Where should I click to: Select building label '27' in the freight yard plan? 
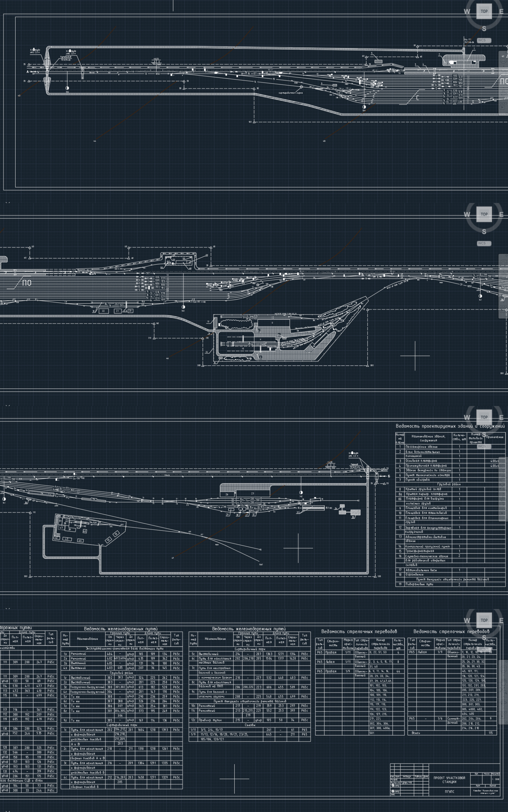pyautogui.click(x=253, y=494)
